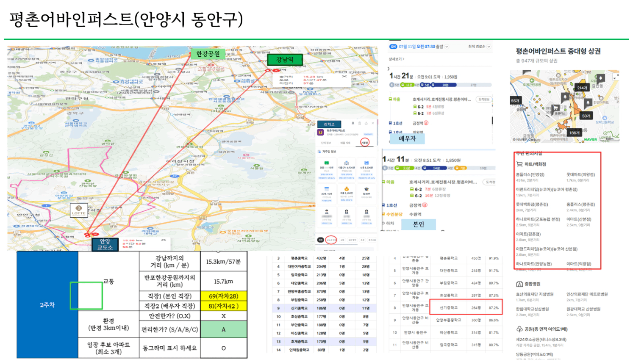Click the yellow 69(자차28) cell
This screenshot has height=362, width=644.
click(x=223, y=296)
